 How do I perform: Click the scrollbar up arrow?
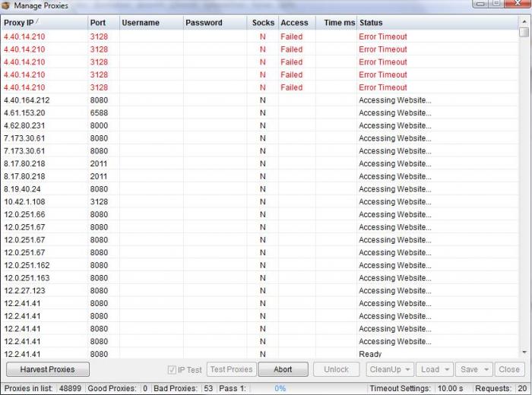pyautogui.click(x=524, y=21)
